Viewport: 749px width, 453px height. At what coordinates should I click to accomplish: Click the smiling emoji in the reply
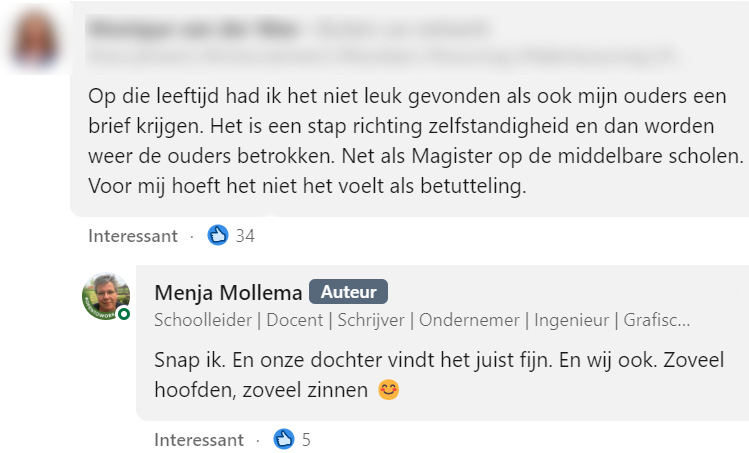[389, 390]
